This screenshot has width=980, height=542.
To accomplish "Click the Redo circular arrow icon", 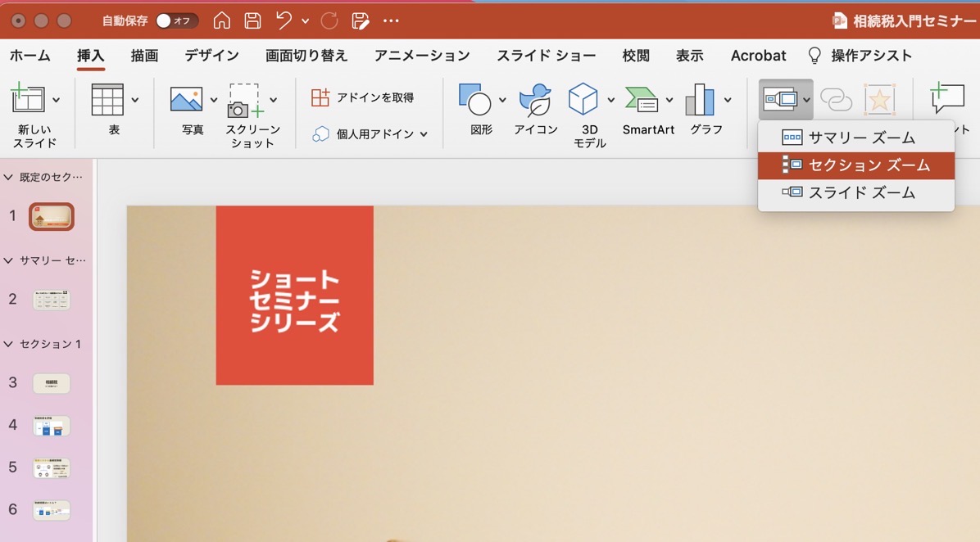I will (x=329, y=20).
